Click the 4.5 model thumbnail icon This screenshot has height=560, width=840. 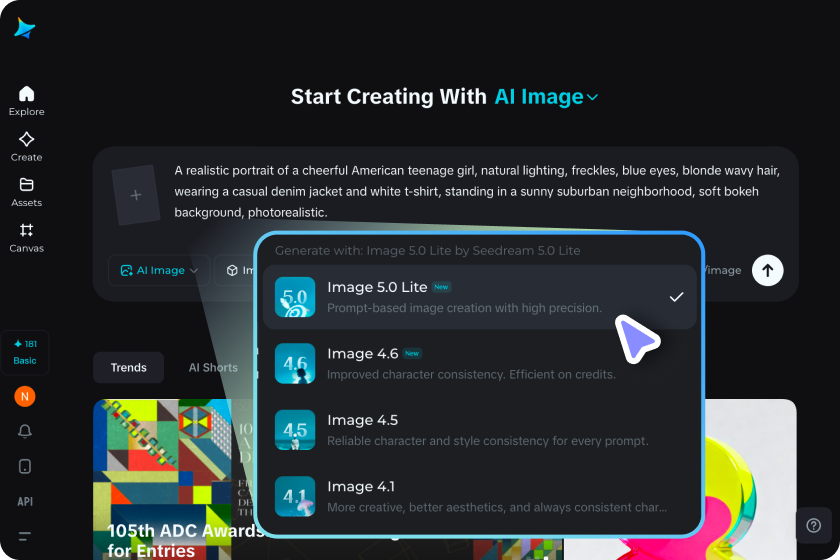click(295, 430)
